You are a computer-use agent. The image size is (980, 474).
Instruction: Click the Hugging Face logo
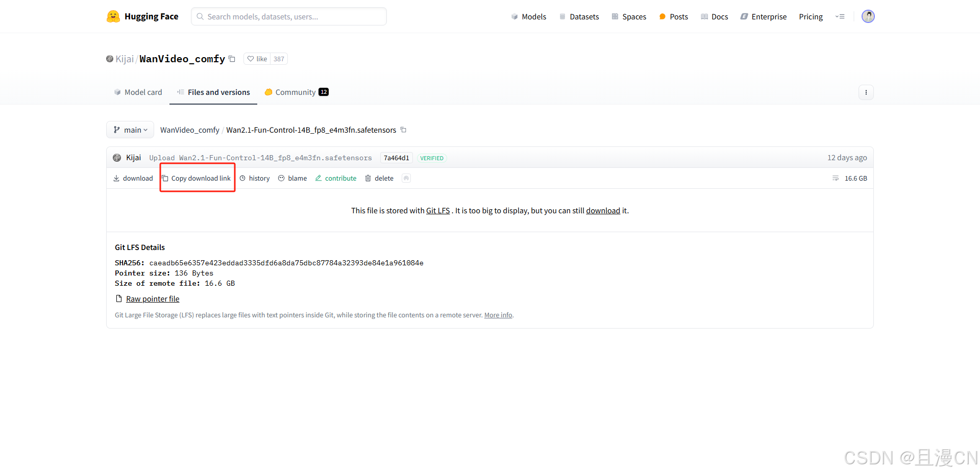click(x=142, y=16)
